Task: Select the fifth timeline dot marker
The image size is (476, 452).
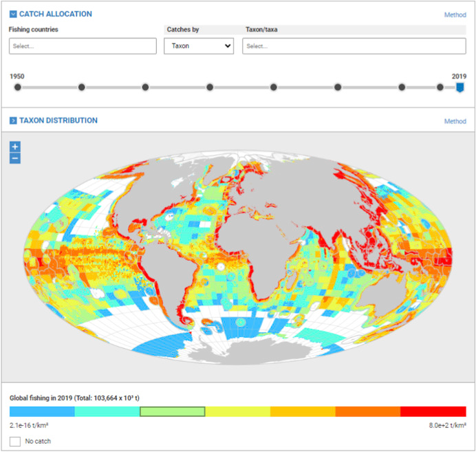Action: click(x=274, y=87)
